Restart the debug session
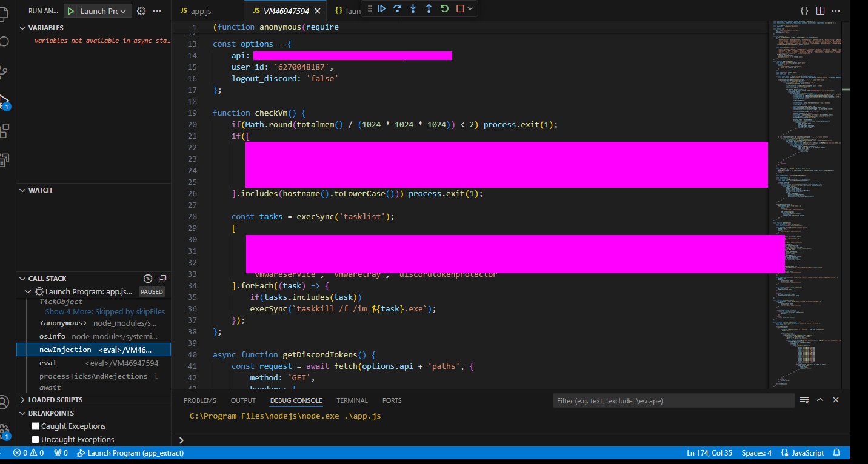This screenshot has width=868, height=464. (x=445, y=8)
